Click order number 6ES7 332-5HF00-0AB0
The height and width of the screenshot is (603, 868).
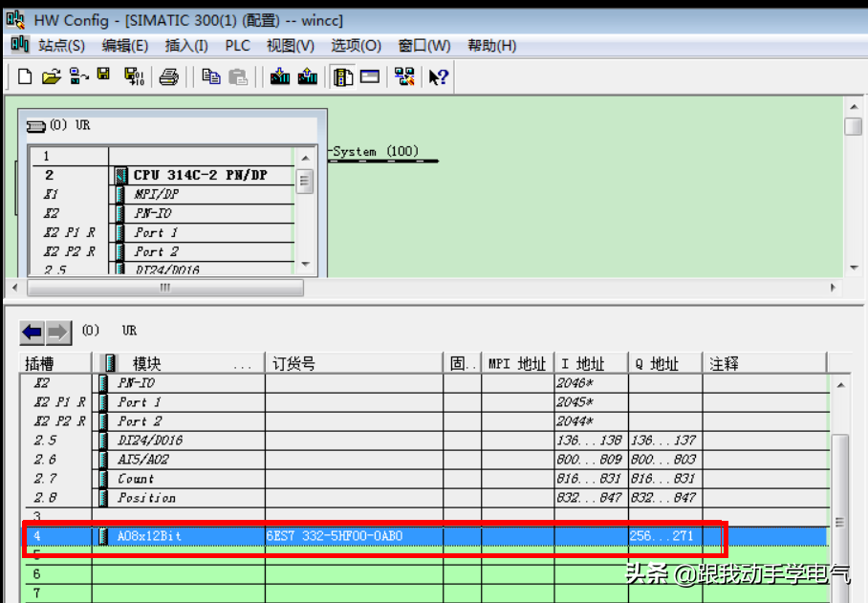[x=335, y=535]
